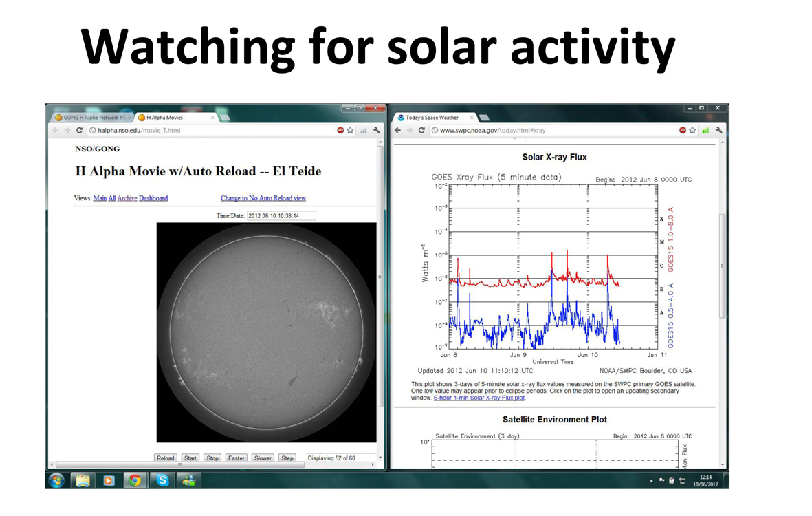Screen dimensions: 812x516
Task: Close Today's Space Weather tab
Action: click(471, 118)
